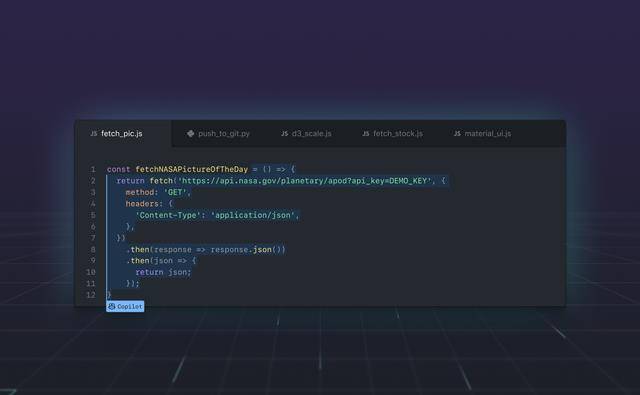Click the 'const' keyword on line 1
This screenshot has height=395, width=640.
tap(118, 169)
